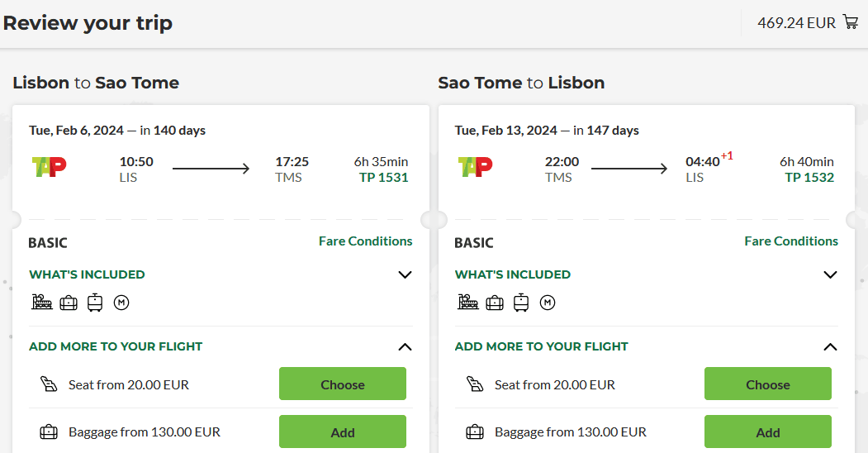Click the TAP logo on Lisbon flight
The height and width of the screenshot is (453, 868).
(49, 167)
